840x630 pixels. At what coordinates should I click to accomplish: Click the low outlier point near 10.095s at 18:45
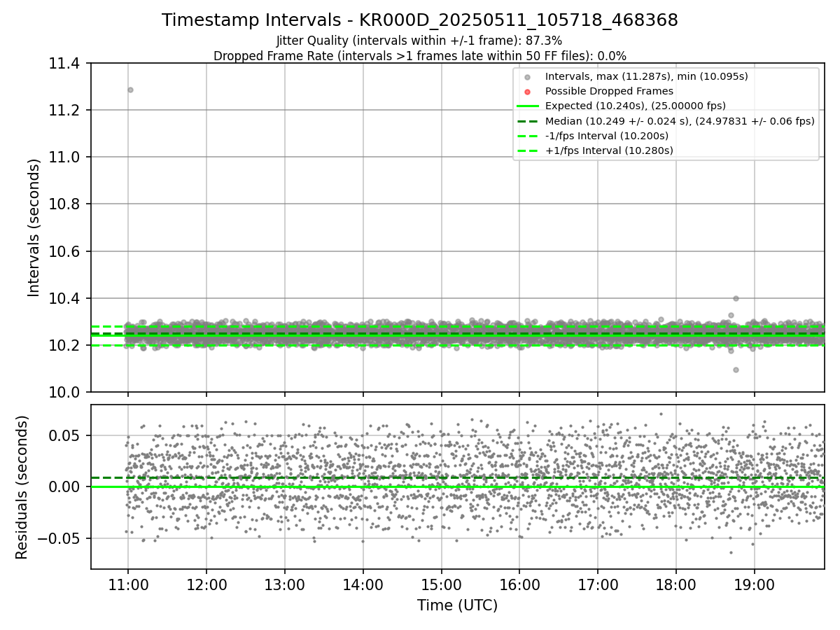(736, 370)
